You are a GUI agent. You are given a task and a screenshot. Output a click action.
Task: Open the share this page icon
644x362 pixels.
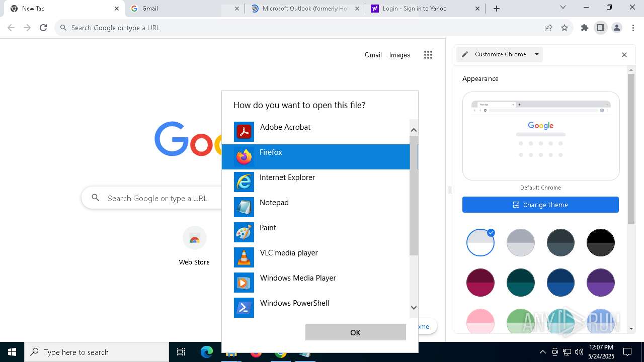[x=548, y=28]
